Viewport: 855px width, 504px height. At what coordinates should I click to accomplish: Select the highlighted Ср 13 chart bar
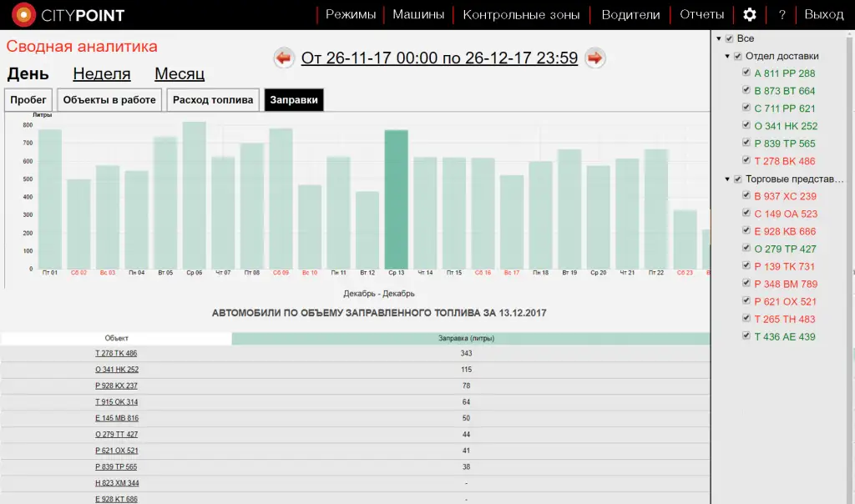[396, 199]
